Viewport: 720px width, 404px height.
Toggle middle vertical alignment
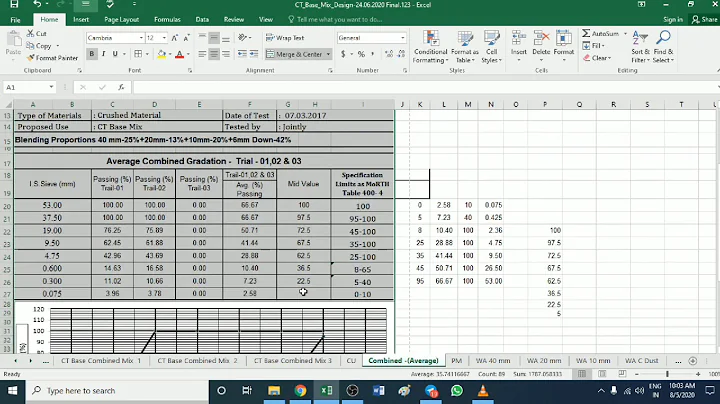pyautogui.click(x=214, y=38)
